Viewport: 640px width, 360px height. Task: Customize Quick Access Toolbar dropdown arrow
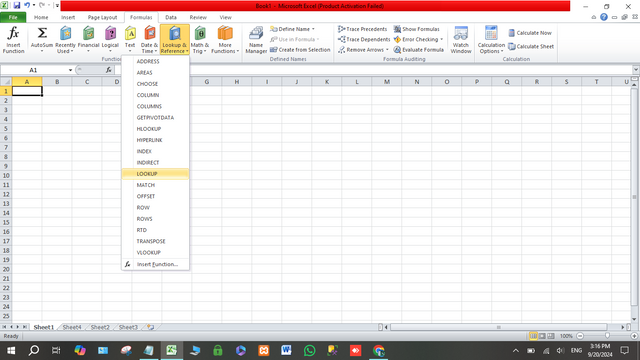[x=57, y=5]
